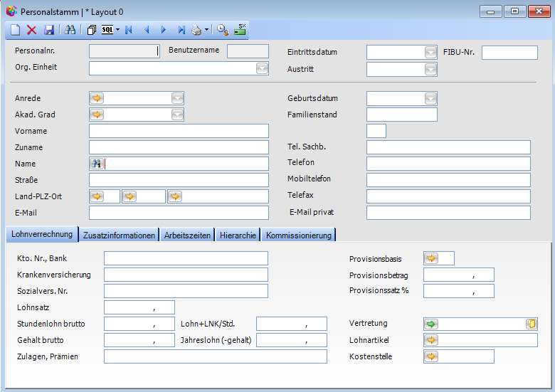
Task: Expand the Anrede dropdown list
Action: point(177,98)
